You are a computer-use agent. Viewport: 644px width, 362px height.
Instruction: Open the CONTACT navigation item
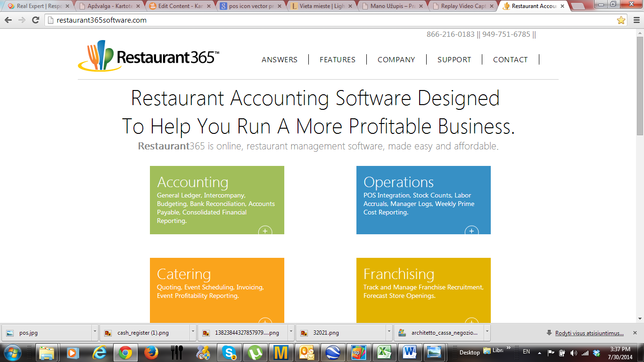click(510, 59)
